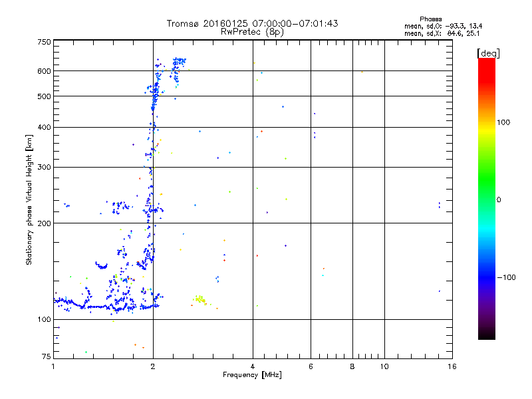Image resolution: width=532 pixels, height=399 pixels.
Task: Click the y-axis label "750"
Action: [44, 42]
